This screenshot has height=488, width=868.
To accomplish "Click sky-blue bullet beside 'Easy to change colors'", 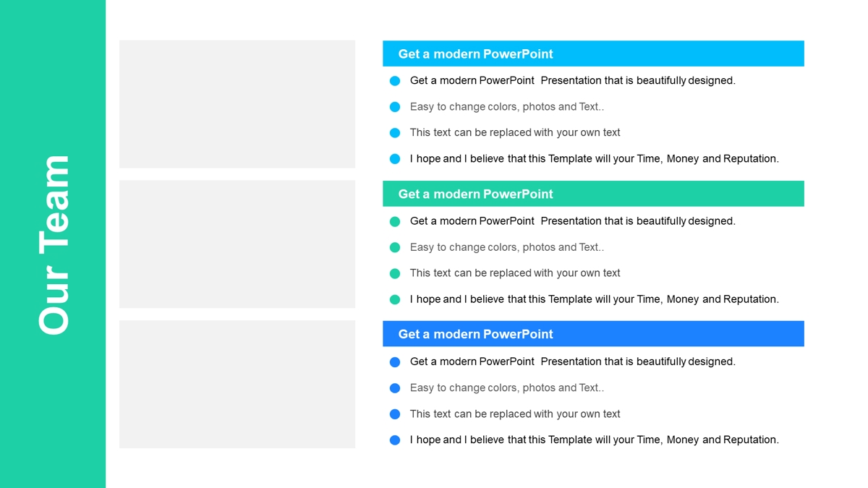I will 395,107.
